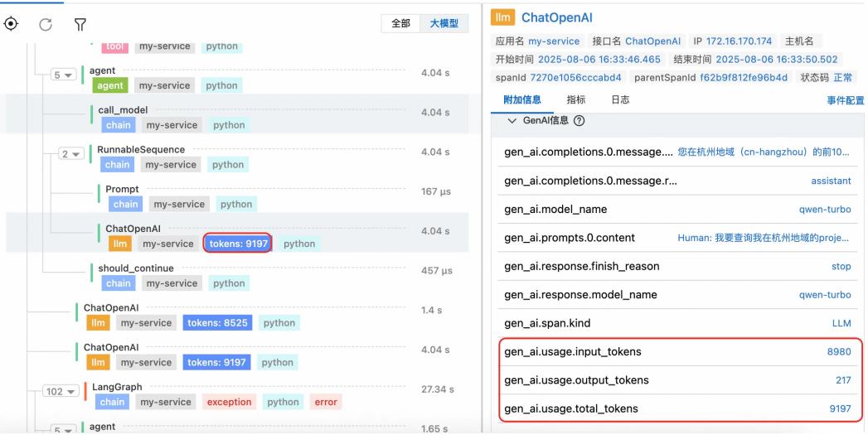Viewport: 868px width, 435px height.
Task: Collapse the RunnableSequence node with 2 children
Action: [70, 154]
